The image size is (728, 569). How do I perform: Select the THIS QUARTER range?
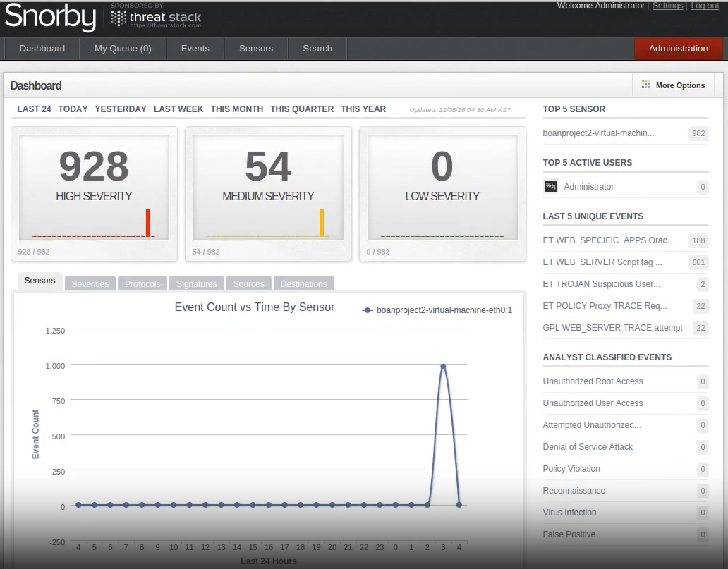click(x=302, y=109)
